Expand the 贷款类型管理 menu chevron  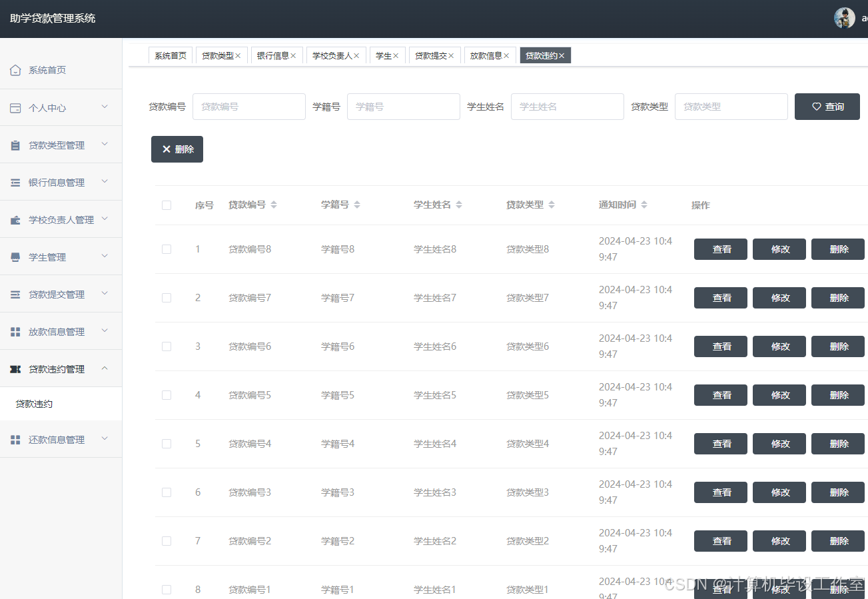105,144
